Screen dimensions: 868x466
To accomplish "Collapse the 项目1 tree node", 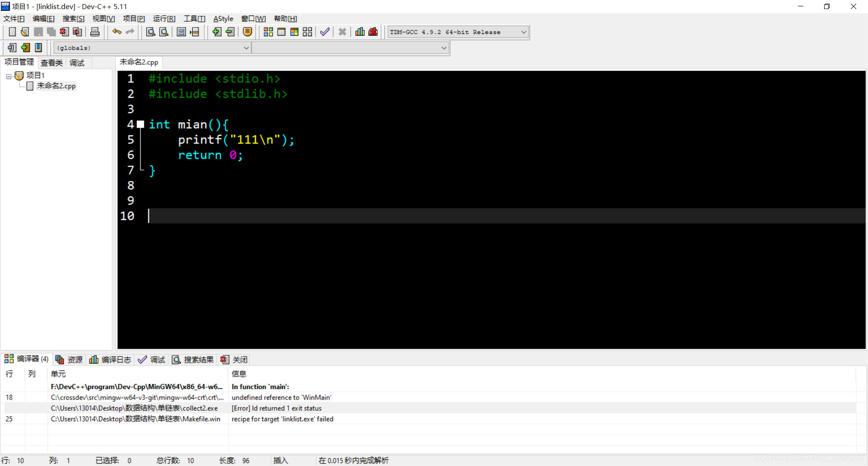I will [8, 76].
